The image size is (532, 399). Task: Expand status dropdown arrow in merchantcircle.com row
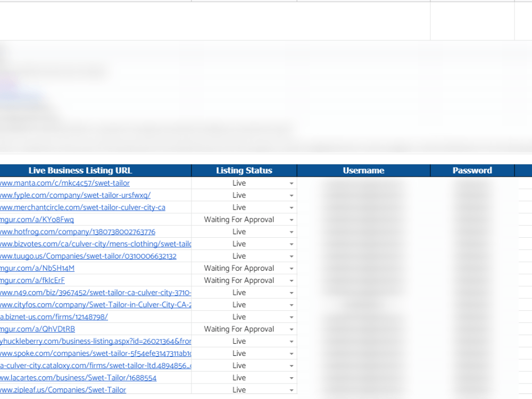pyautogui.click(x=292, y=208)
